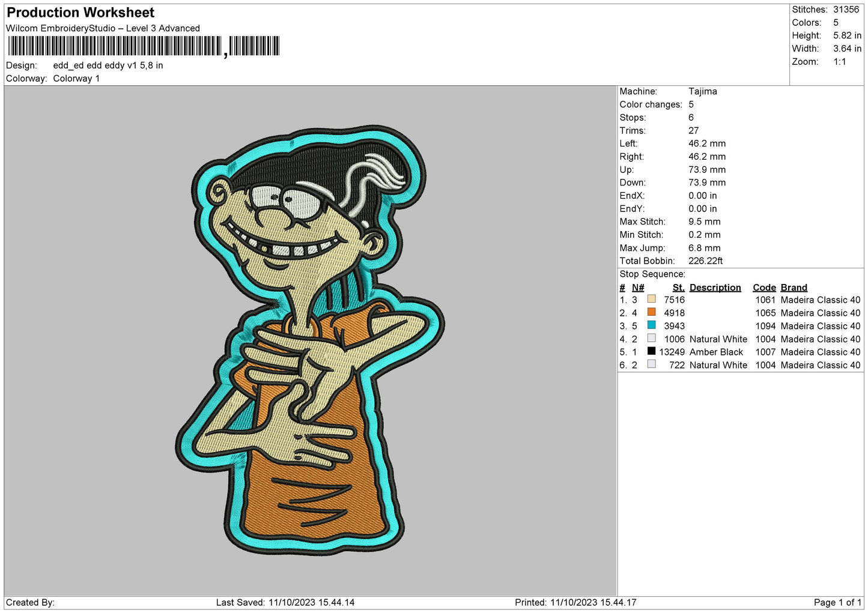Screen dimensions: 868x613
Task: Click the Max Stitch value '9.5 mm'
Action: point(704,222)
